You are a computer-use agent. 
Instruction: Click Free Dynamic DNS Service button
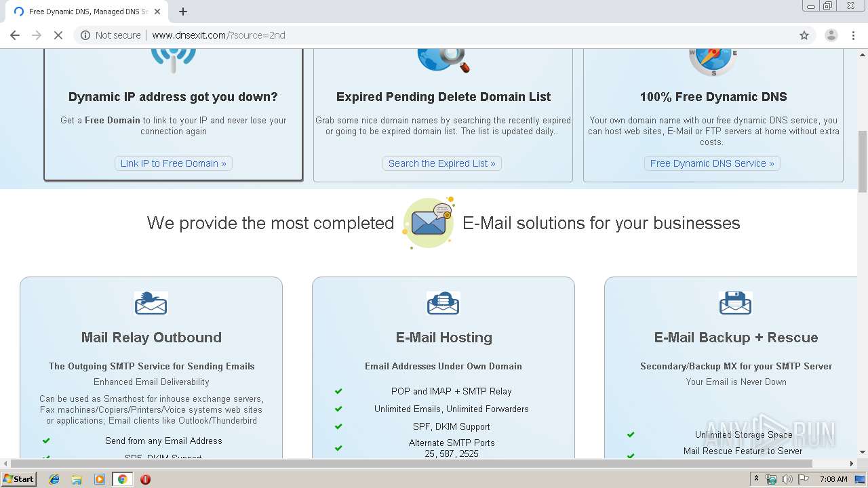(712, 163)
